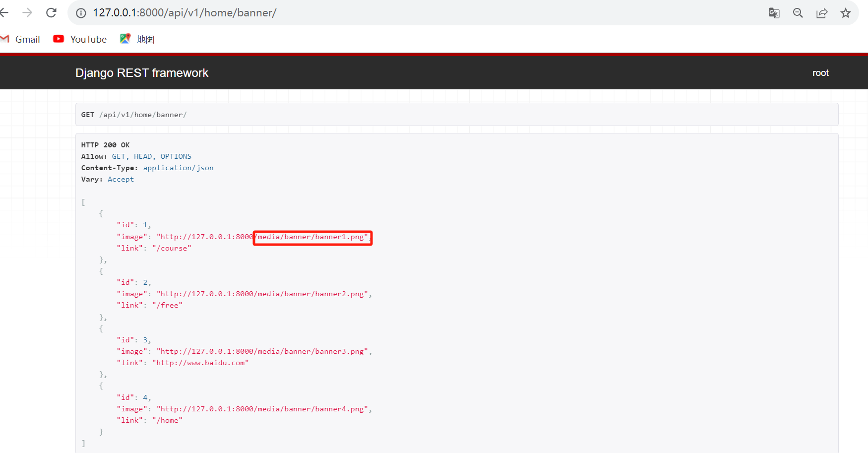Viewport: 868px width, 453px height.
Task: Click the "id": 2 line
Action: (134, 282)
